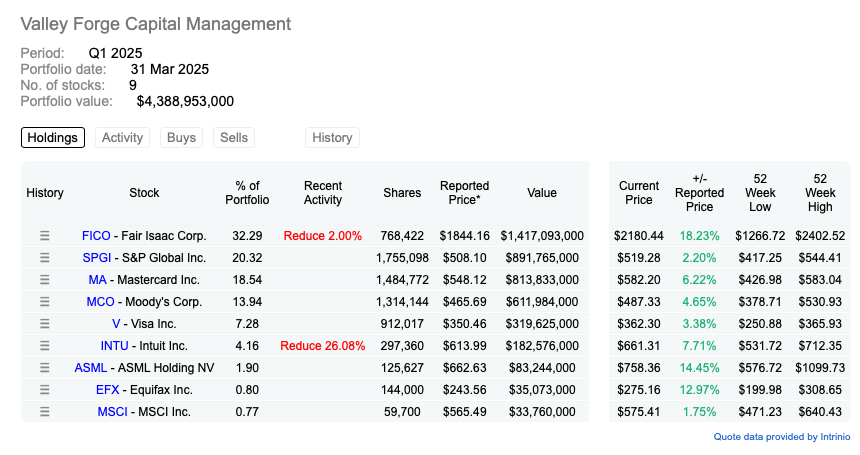Viewport: 860px width, 455px height.
Task: Click the Valley Forge Capital Management title
Action: pyautogui.click(x=156, y=24)
